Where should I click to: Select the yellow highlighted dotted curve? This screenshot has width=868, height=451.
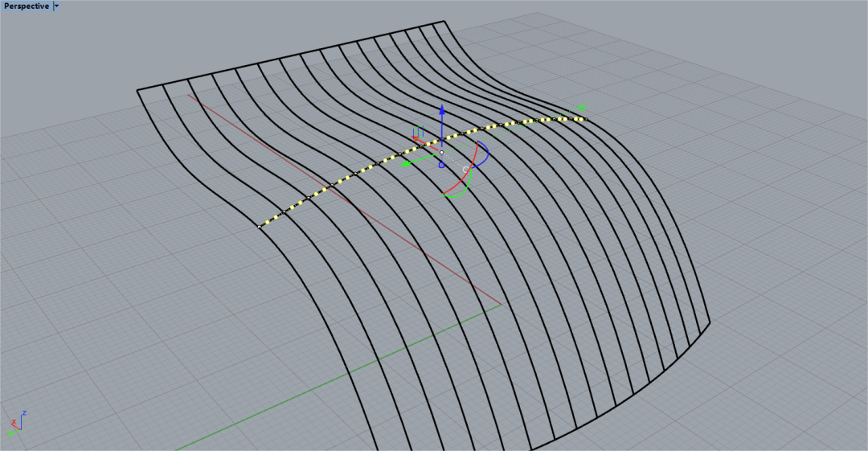pos(422,146)
